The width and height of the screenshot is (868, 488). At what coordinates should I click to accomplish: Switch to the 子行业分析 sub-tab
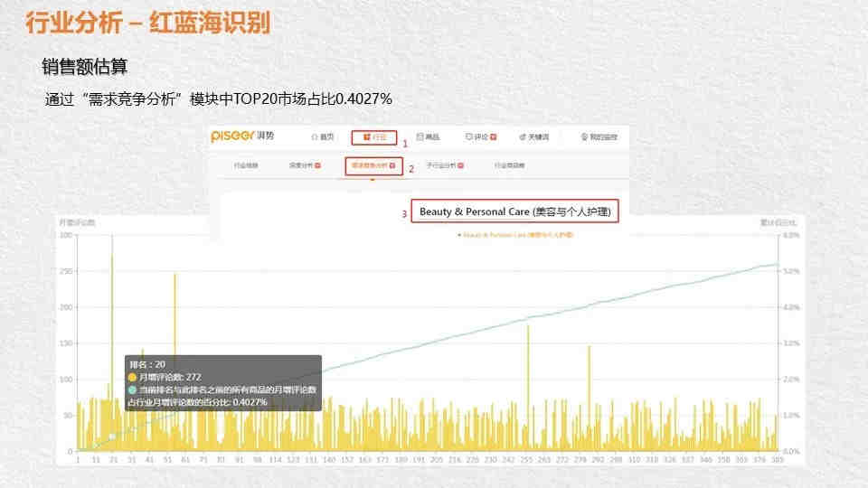tap(445, 165)
